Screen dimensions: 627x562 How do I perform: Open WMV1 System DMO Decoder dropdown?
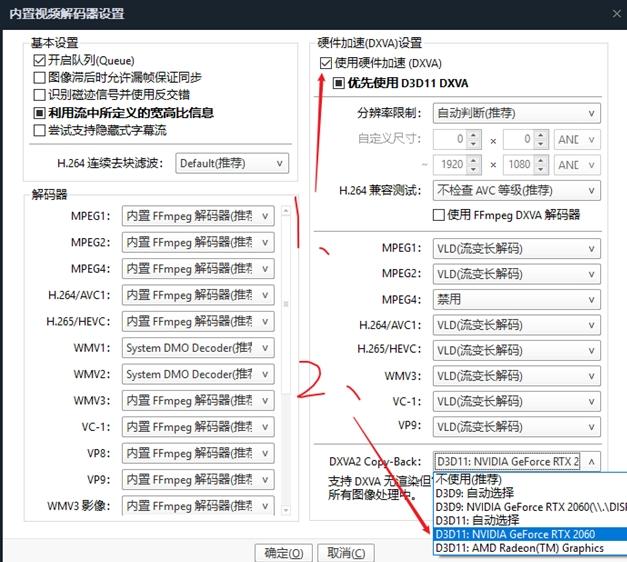[198, 348]
